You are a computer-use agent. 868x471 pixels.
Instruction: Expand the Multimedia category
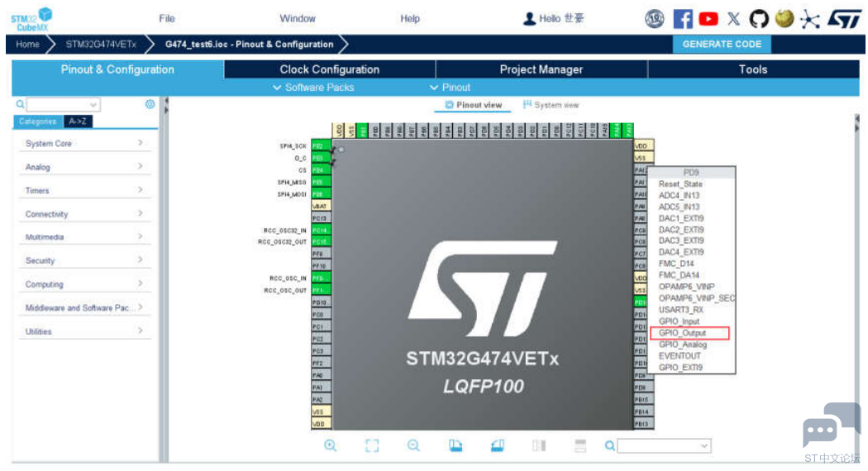click(84, 237)
